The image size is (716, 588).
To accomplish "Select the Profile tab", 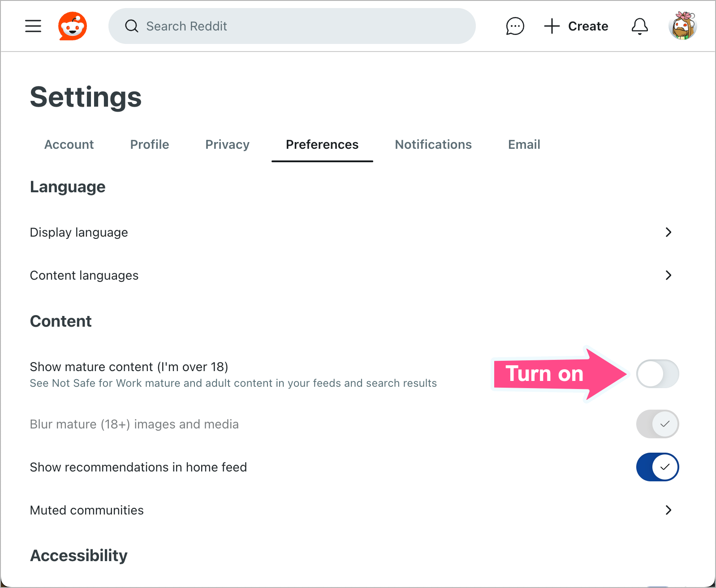I will click(x=150, y=144).
